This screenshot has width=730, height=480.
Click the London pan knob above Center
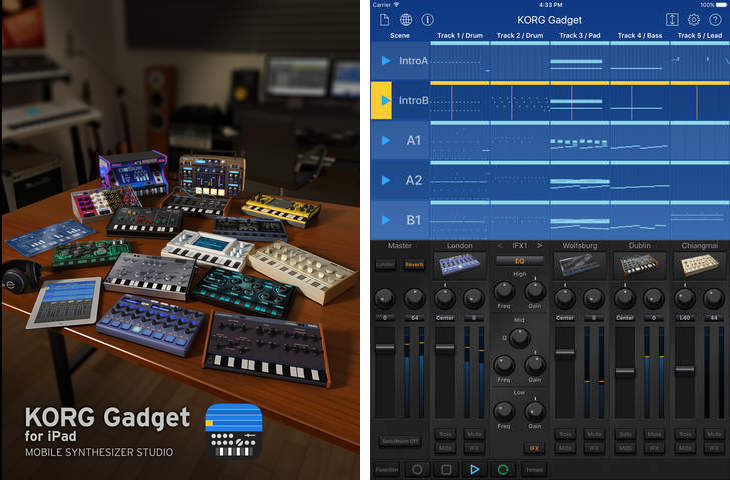445,298
